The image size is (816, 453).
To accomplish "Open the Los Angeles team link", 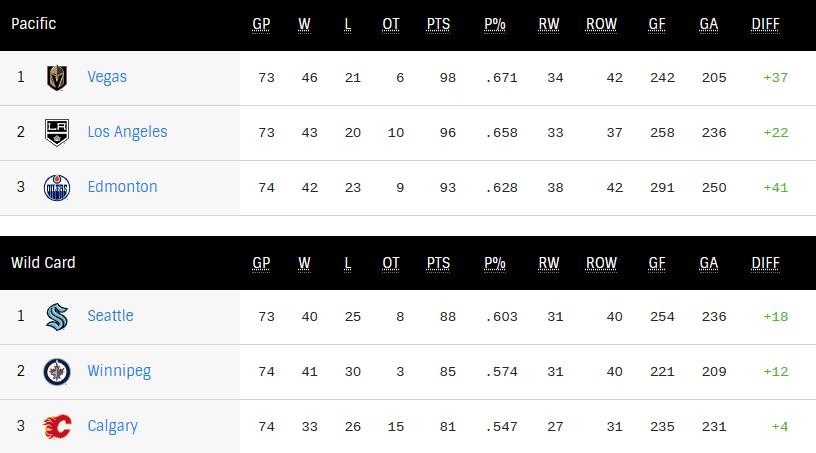I will pos(127,132).
